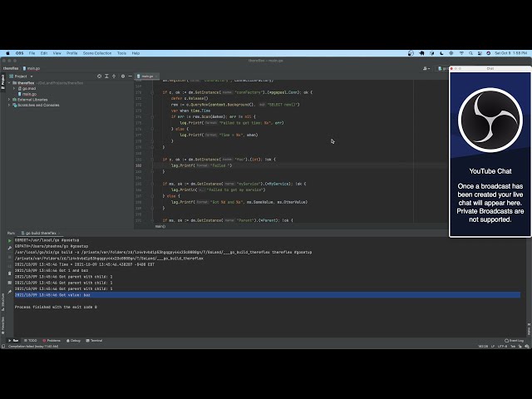Toggle the Project tool window side tab
The image size is (532, 399).
tap(2, 82)
